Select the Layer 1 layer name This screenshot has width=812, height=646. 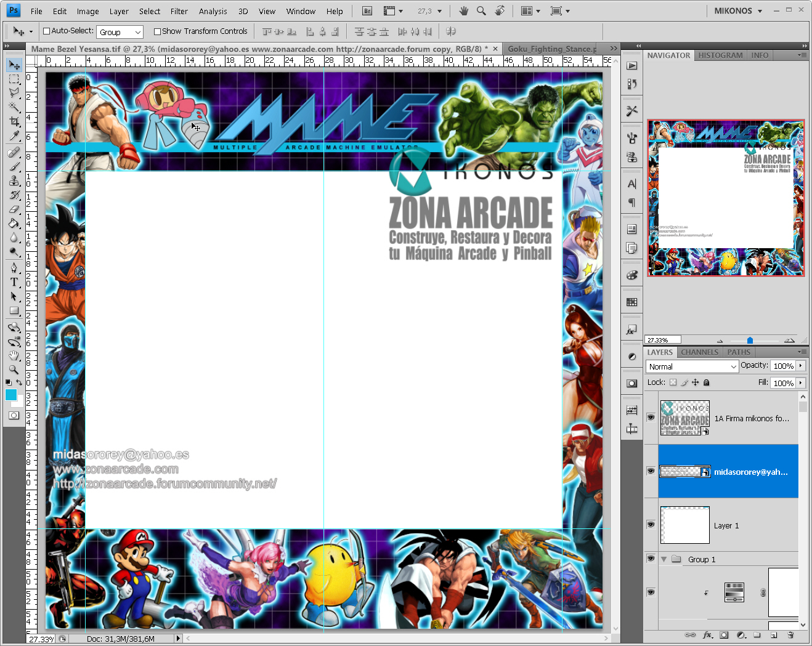[726, 526]
